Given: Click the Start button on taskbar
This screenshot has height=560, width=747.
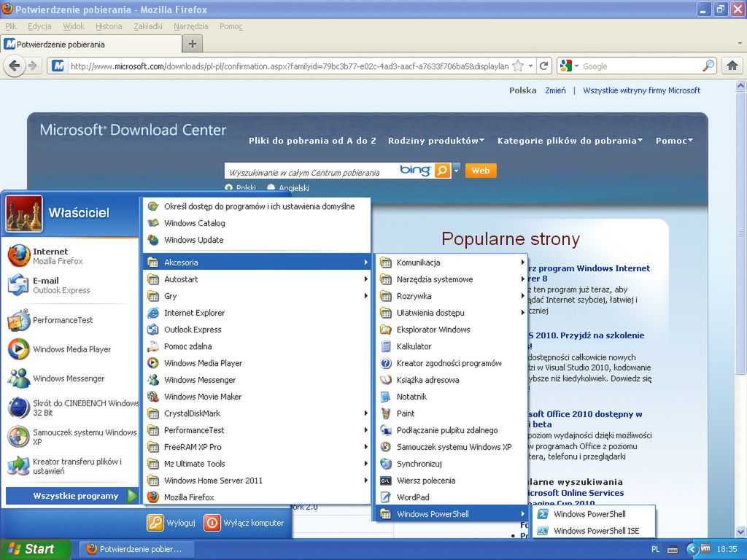Looking at the screenshot, I should (x=34, y=549).
